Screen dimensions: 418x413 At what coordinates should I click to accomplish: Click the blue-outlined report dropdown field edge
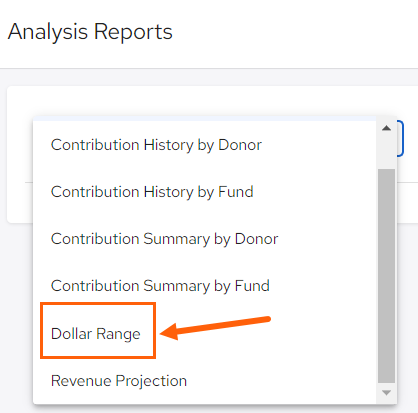coord(401,138)
